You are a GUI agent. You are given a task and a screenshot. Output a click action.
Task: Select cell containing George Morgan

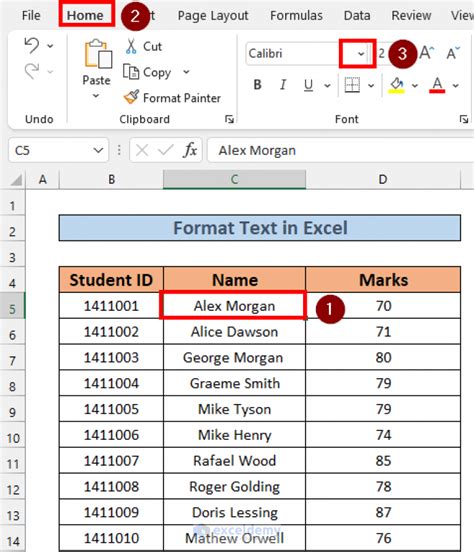tap(235, 357)
